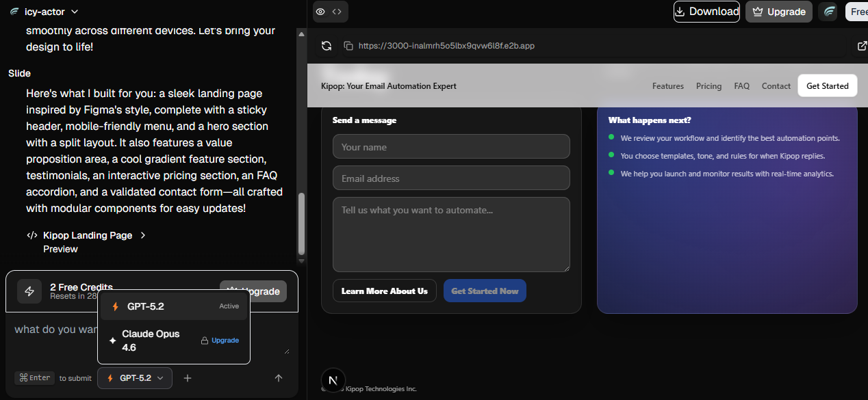The height and width of the screenshot is (400, 868).
Task: Click Kipop: Your Email Automation Expert title
Action: pyautogui.click(x=389, y=86)
